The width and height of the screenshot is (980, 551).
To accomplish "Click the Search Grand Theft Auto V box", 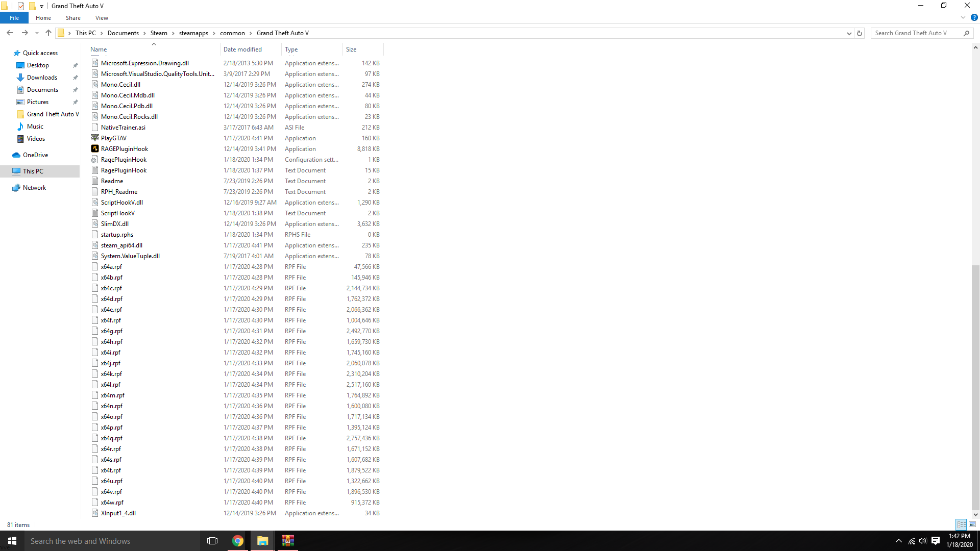I will point(914,33).
